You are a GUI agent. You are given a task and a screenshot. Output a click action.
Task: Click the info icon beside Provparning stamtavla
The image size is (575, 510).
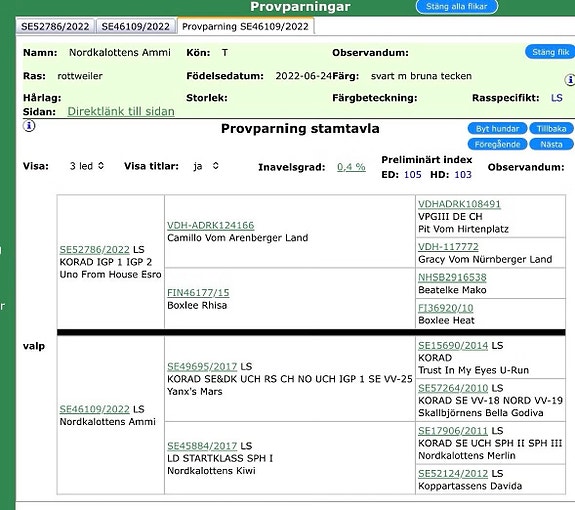[x=29, y=126]
